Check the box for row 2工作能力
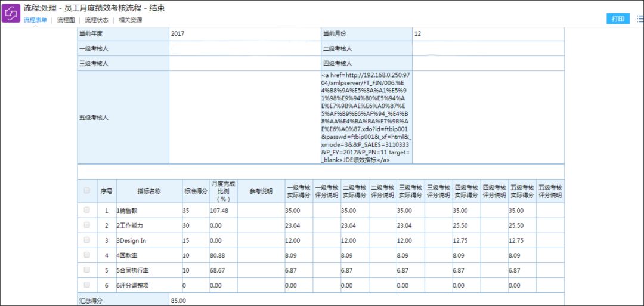The height and width of the screenshot is (306, 644). (x=86, y=225)
